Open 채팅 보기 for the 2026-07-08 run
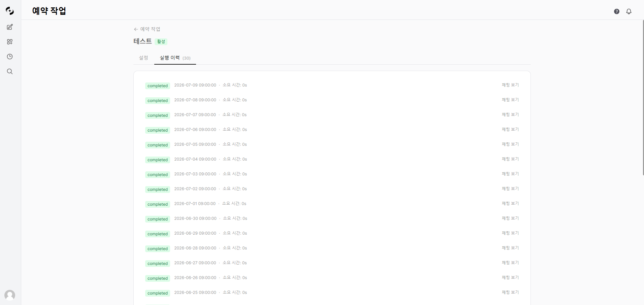 pyautogui.click(x=510, y=100)
